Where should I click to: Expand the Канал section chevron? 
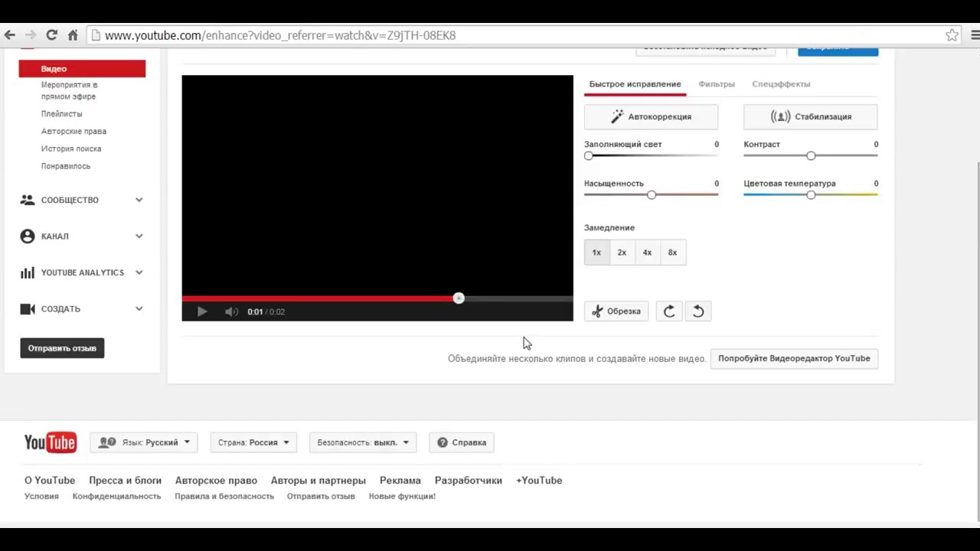[139, 236]
